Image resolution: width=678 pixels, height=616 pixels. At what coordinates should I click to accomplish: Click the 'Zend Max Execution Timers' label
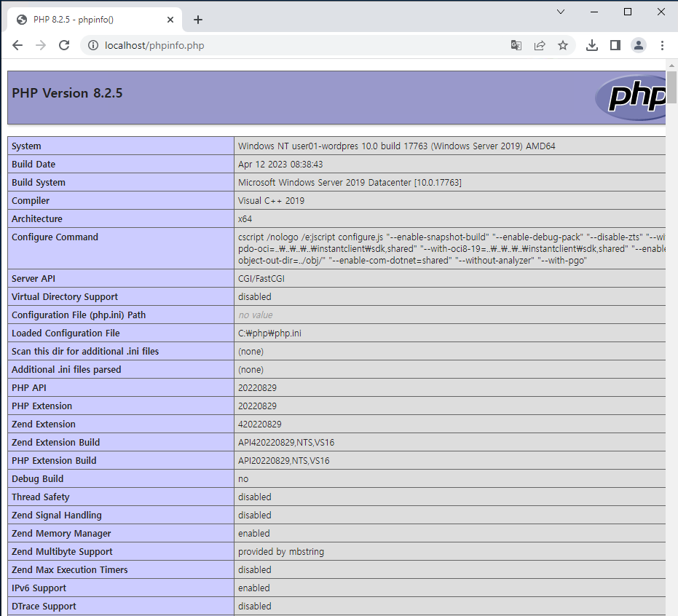(70, 569)
